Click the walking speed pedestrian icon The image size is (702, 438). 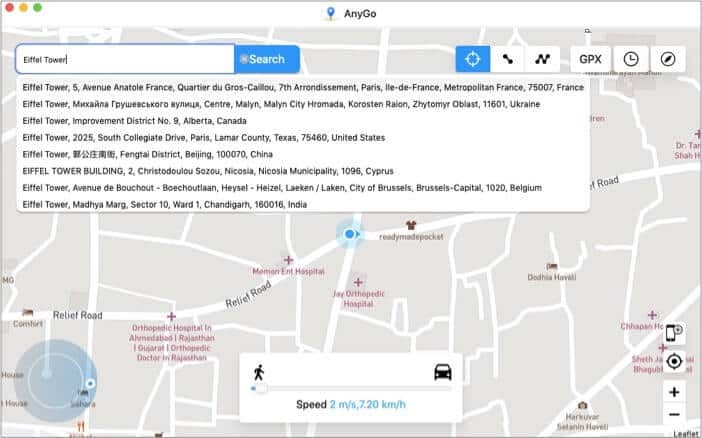[259, 373]
